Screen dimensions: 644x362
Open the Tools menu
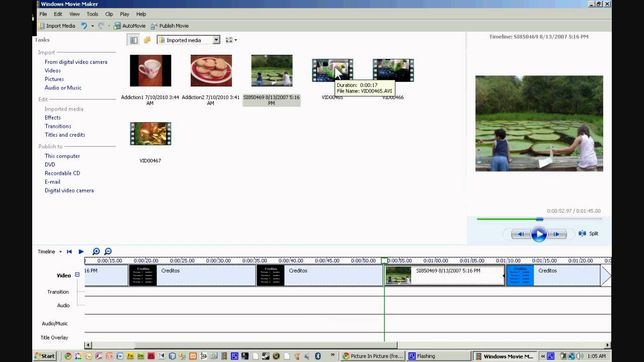(93, 14)
